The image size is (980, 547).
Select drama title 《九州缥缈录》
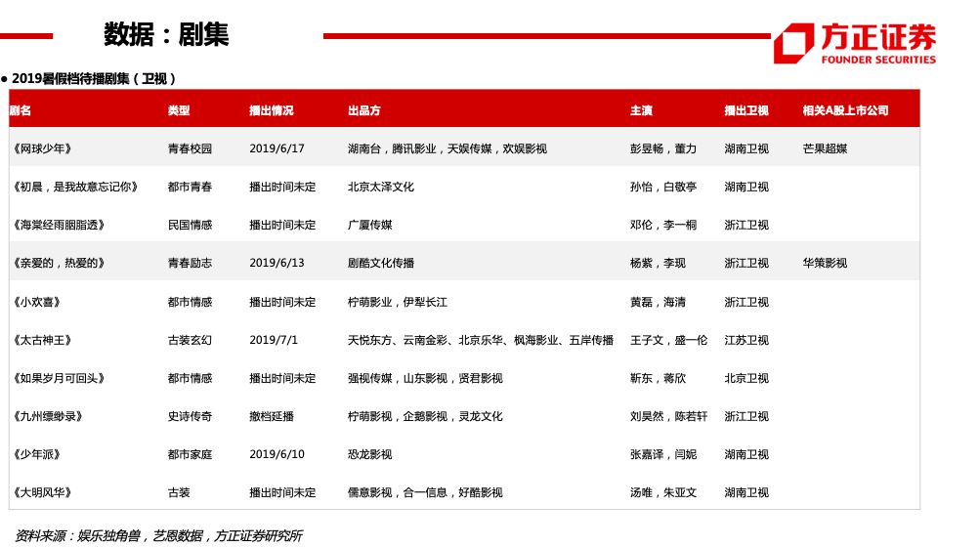pyautogui.click(x=48, y=416)
